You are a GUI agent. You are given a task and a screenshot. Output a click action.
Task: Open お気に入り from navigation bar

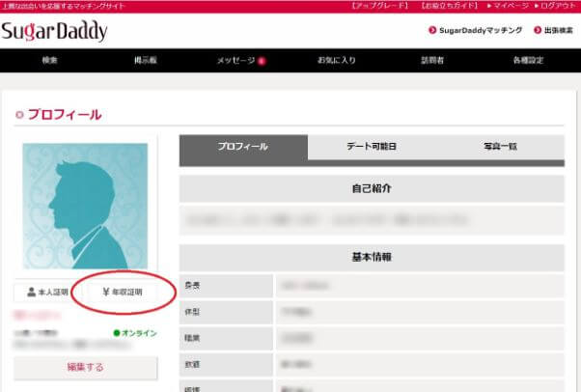coord(337,61)
